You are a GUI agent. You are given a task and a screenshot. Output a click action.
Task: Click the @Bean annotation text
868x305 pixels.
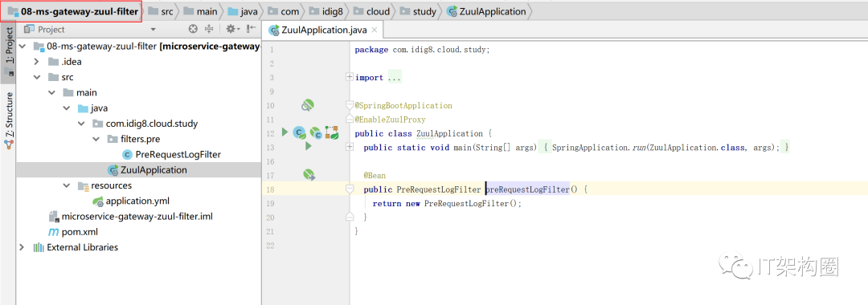click(x=375, y=175)
